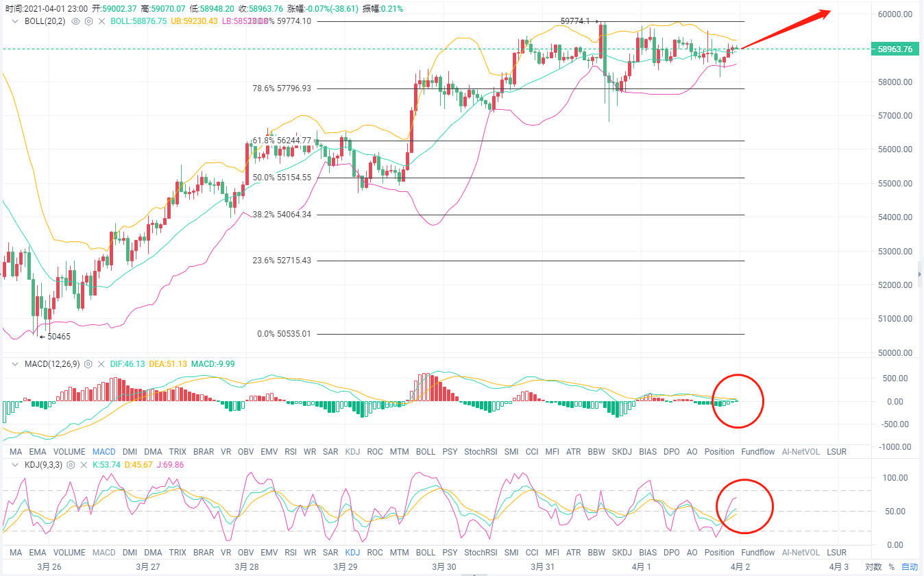Select AI-NetVOL in the KDJ panel bottom row
The width and height of the screenshot is (924, 576).
tap(801, 553)
